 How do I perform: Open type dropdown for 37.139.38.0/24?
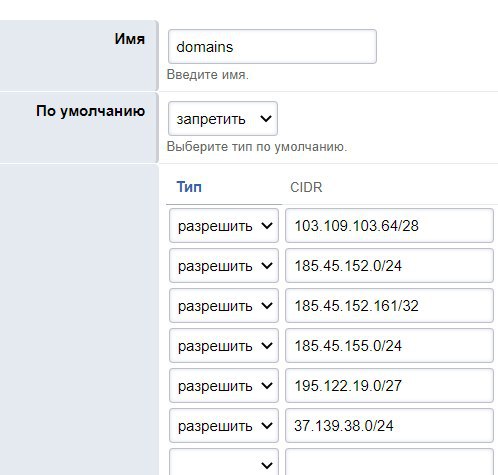point(224,426)
